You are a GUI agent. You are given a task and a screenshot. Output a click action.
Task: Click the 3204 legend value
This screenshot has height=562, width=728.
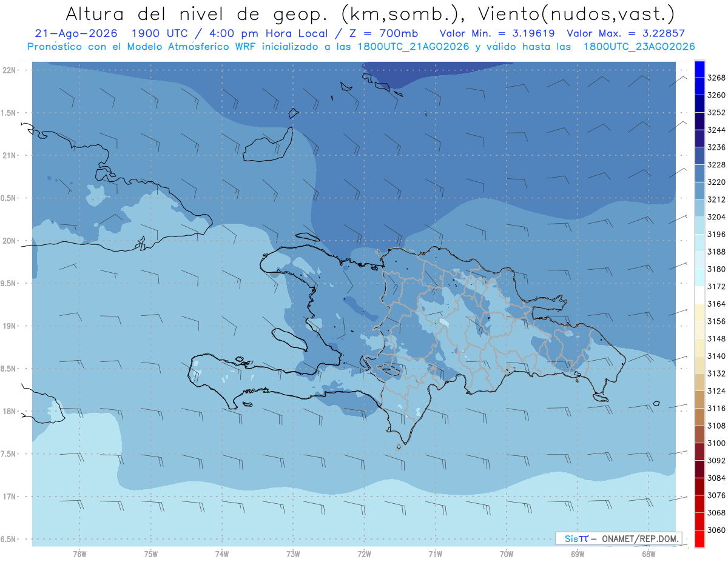point(716,217)
